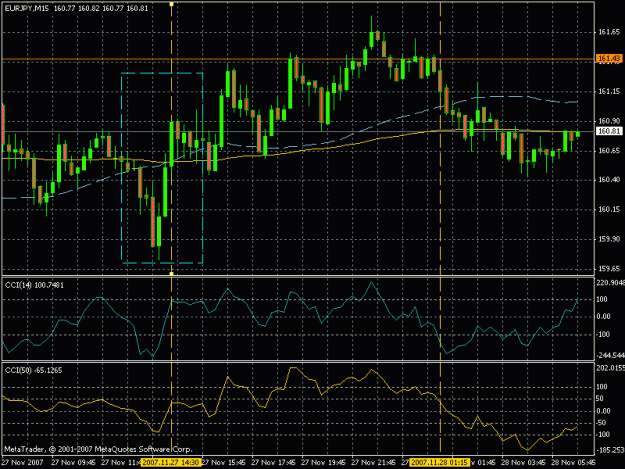Click the 161.65 price scale value
Image resolution: width=625 pixels, height=469 pixels.
(609, 32)
